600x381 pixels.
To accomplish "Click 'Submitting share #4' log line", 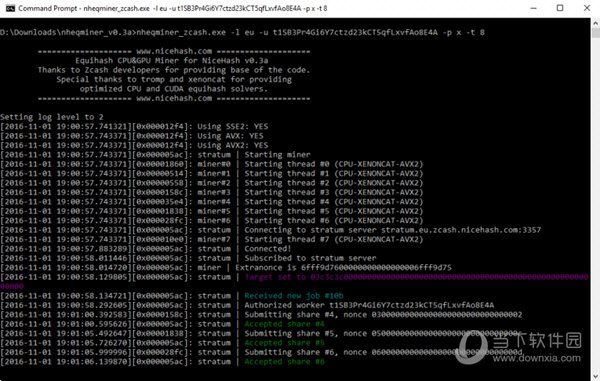I will pos(261,314).
